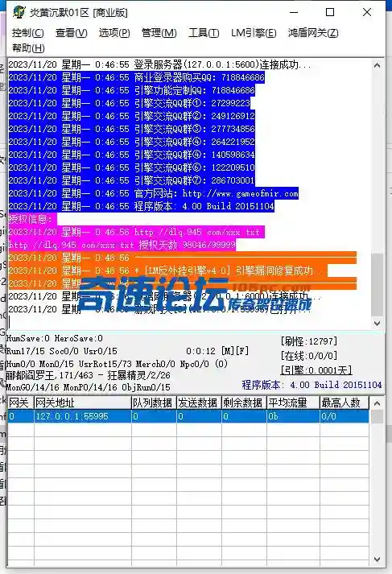Click the log panel scroll-up arrow
The width and height of the screenshot is (392, 574).
point(377,65)
